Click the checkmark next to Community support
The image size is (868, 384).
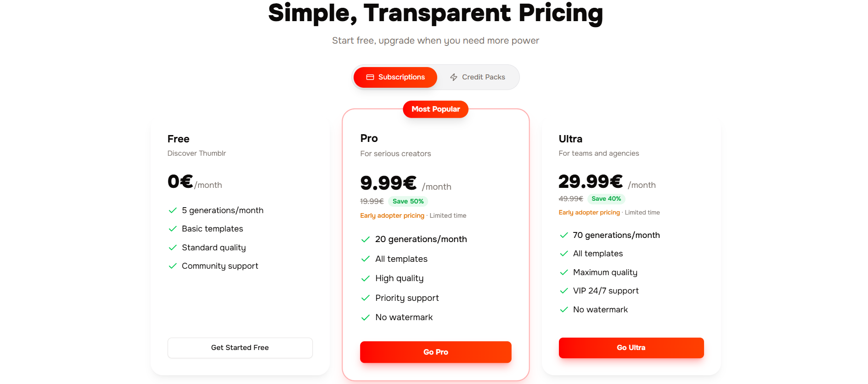(172, 265)
